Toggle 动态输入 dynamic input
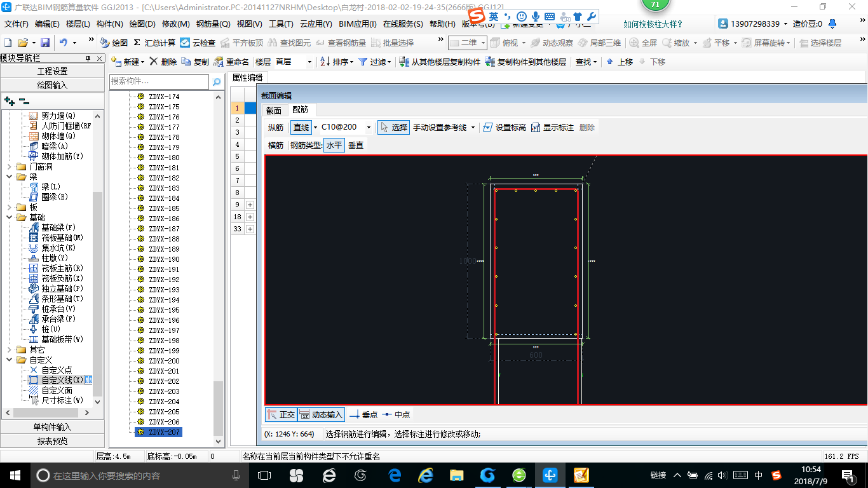The height and width of the screenshot is (488, 868). [x=321, y=414]
